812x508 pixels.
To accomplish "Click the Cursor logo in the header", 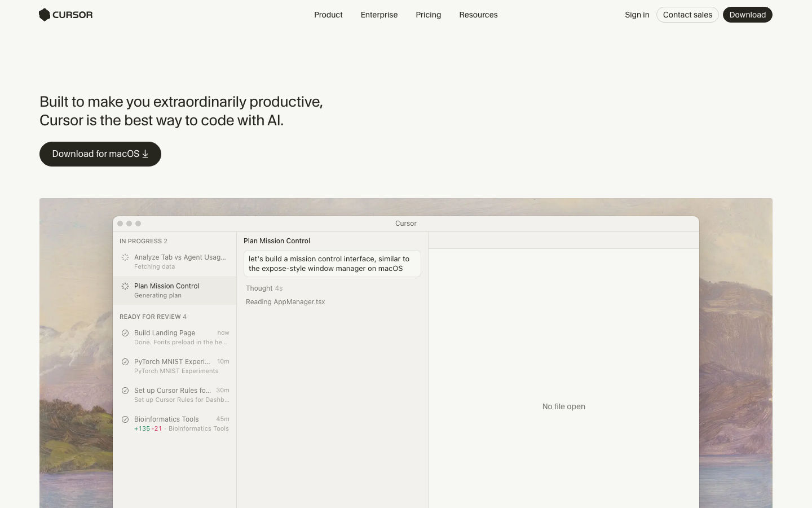I will coord(65,15).
